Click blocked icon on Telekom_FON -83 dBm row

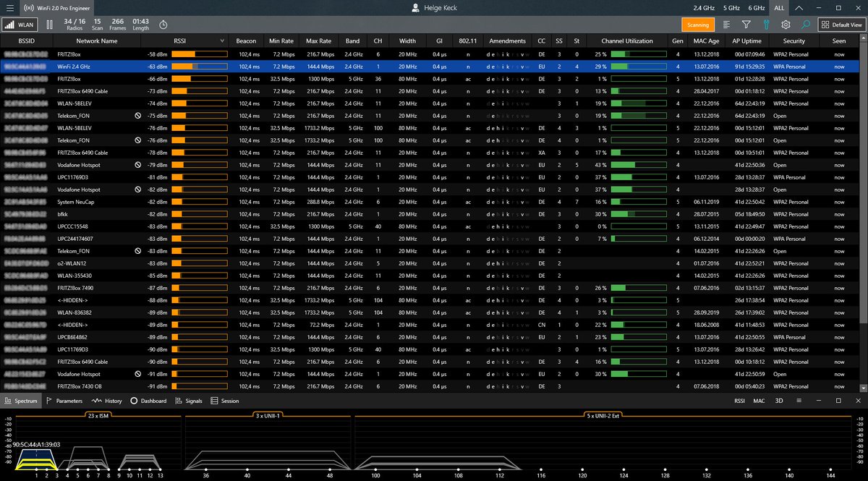pos(138,251)
